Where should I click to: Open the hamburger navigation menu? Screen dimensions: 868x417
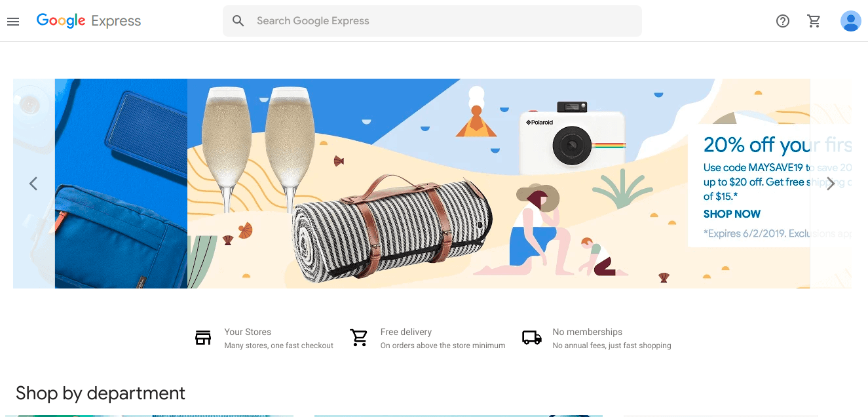coord(13,21)
